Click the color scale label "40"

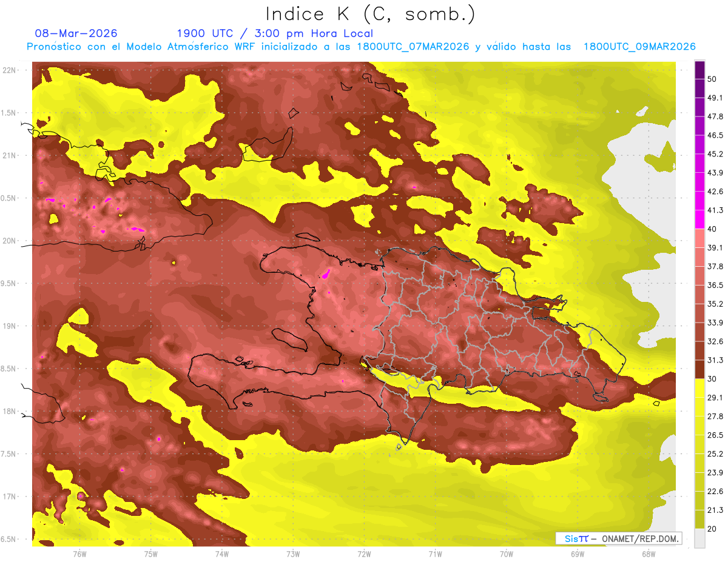click(712, 229)
